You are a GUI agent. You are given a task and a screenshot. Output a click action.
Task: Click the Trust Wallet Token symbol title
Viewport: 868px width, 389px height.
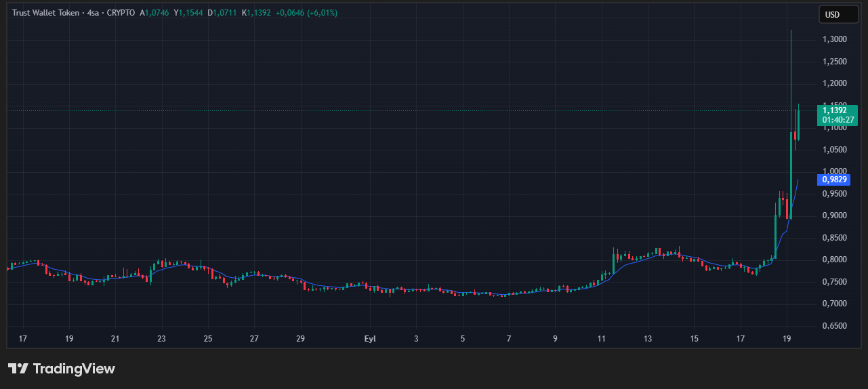[46, 13]
